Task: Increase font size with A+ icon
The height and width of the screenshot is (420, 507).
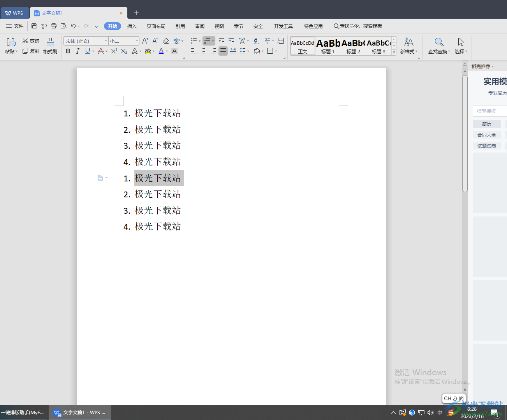Action: pyautogui.click(x=145, y=41)
